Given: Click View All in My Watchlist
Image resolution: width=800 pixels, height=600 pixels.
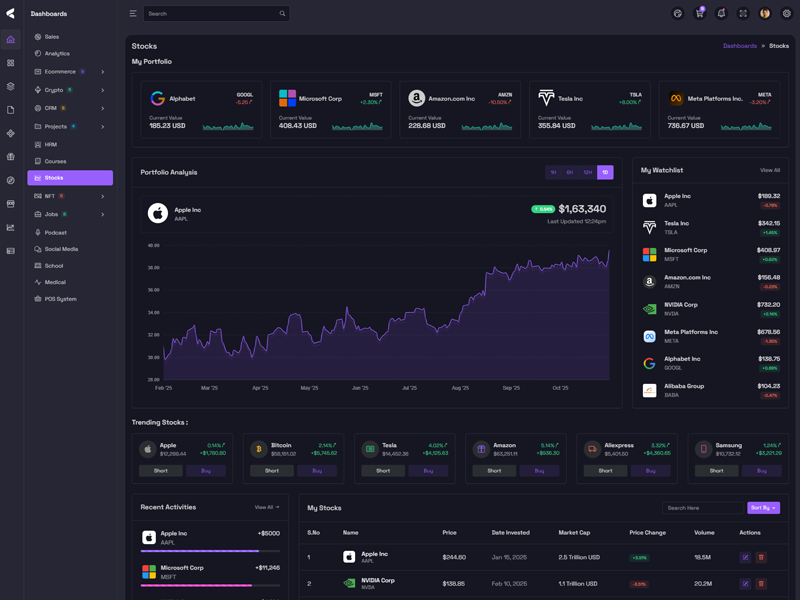Looking at the screenshot, I should 770,170.
